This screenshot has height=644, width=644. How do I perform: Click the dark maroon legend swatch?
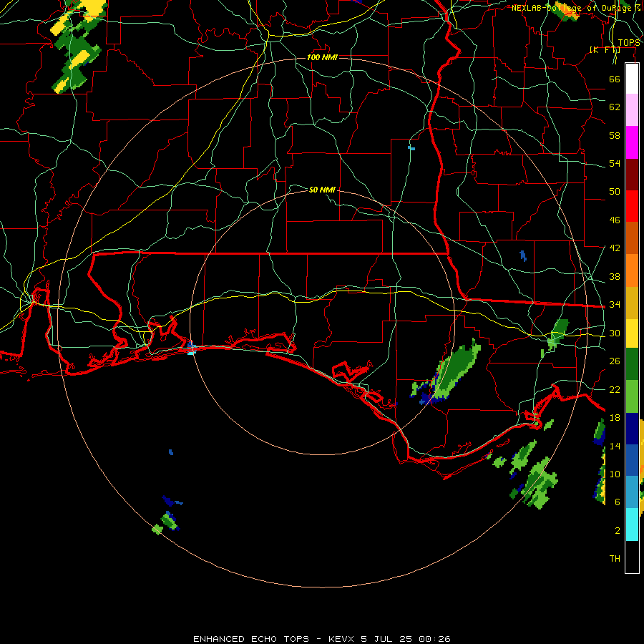click(x=632, y=174)
